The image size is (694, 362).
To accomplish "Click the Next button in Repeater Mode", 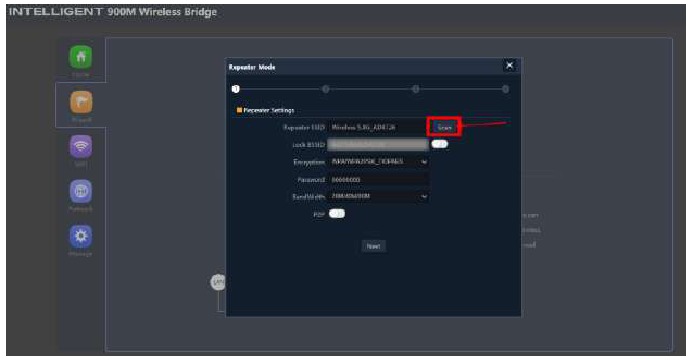I will 374,246.
